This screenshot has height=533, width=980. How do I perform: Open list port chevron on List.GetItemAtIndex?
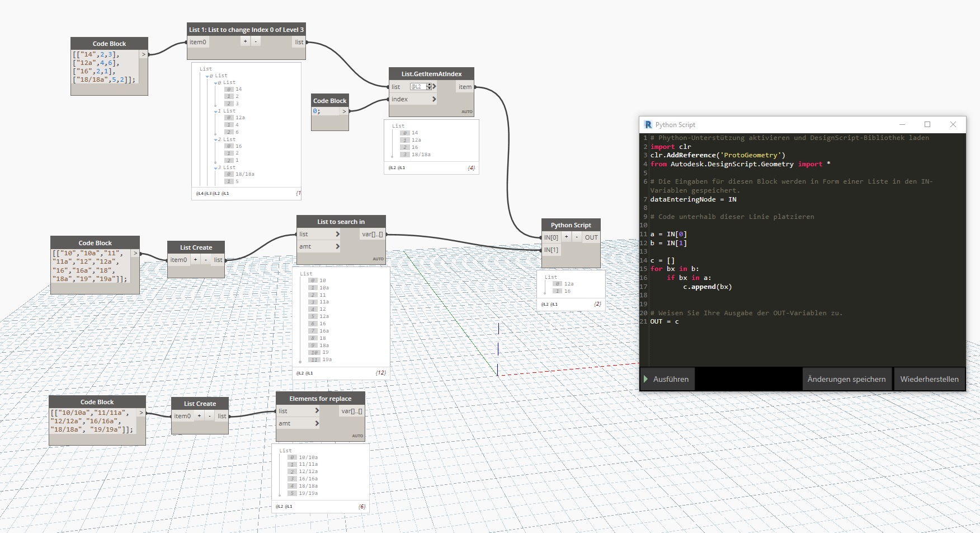click(x=435, y=86)
